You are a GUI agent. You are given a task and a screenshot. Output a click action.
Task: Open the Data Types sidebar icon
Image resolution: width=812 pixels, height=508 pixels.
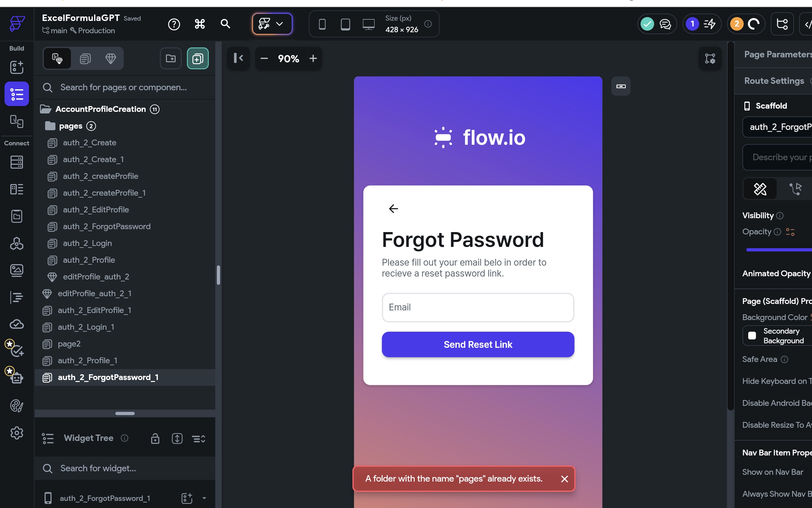coord(17,189)
